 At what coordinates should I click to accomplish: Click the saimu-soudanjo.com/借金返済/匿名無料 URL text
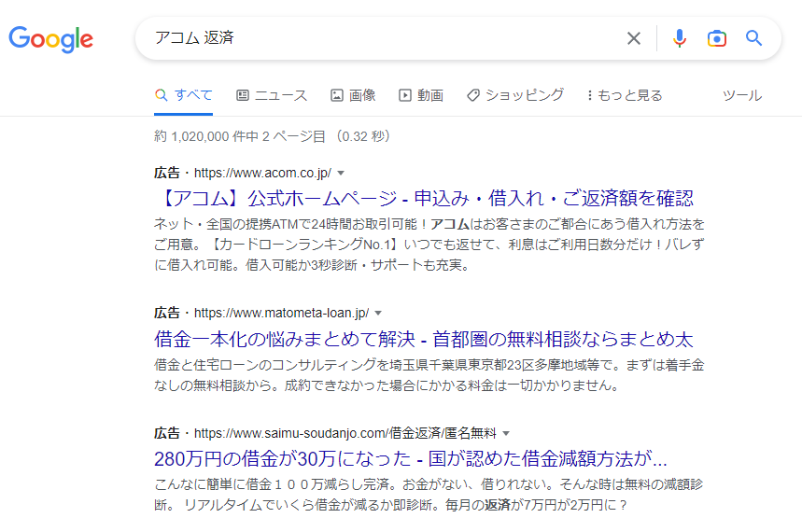coord(345,433)
